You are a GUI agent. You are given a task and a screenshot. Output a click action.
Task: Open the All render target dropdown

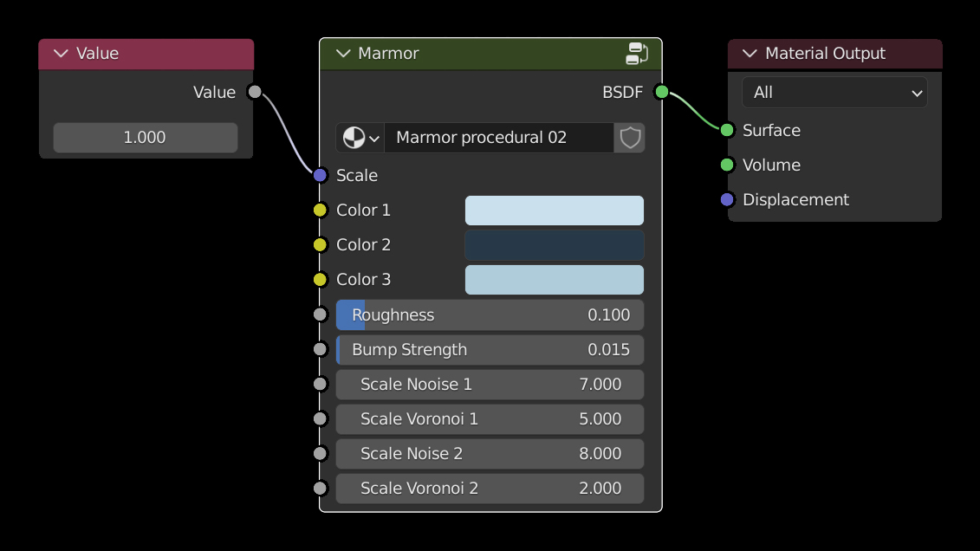tap(834, 93)
